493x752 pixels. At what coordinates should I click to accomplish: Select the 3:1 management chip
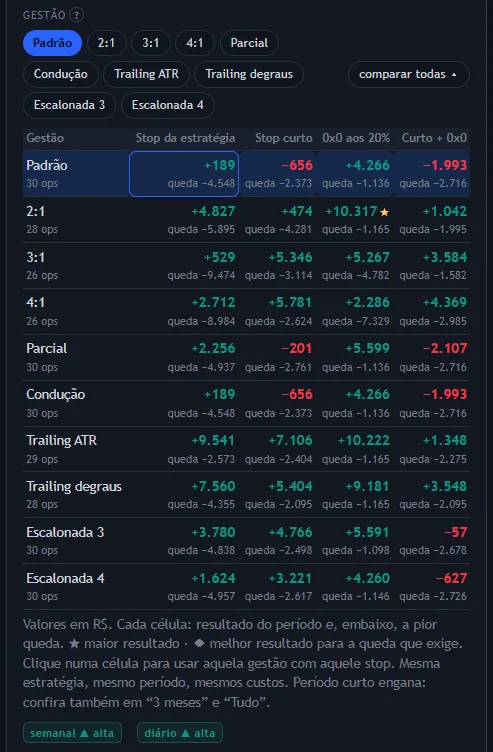[151, 43]
